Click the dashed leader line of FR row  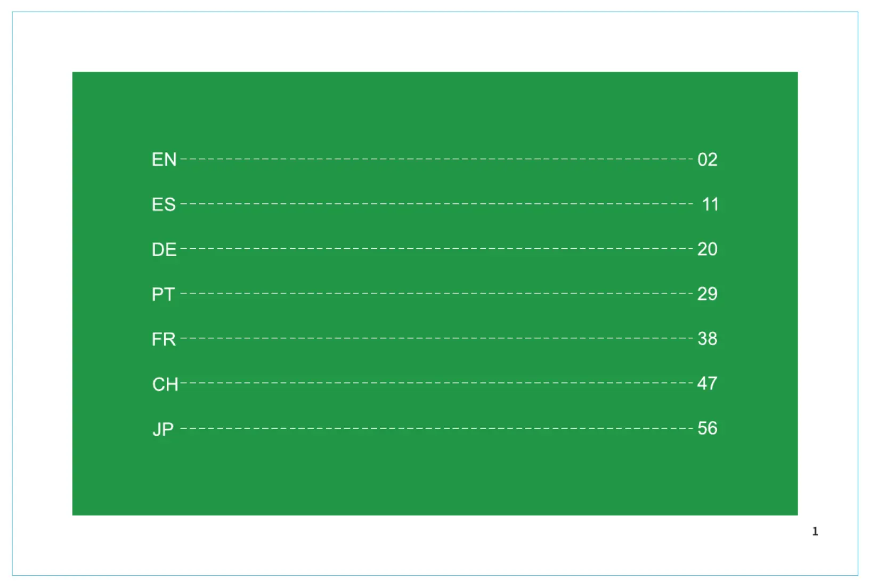point(437,338)
